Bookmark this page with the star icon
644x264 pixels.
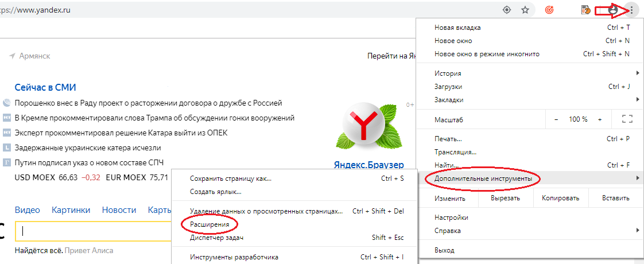click(525, 10)
